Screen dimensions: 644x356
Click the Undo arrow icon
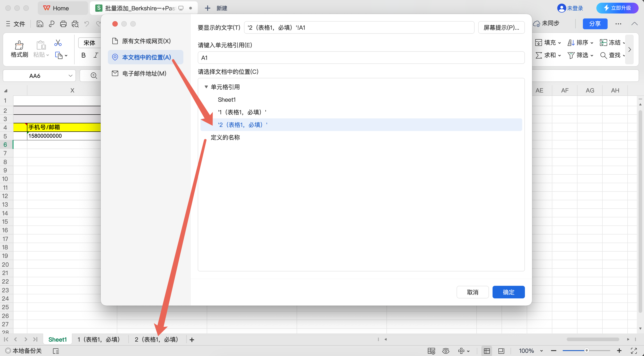tap(87, 24)
